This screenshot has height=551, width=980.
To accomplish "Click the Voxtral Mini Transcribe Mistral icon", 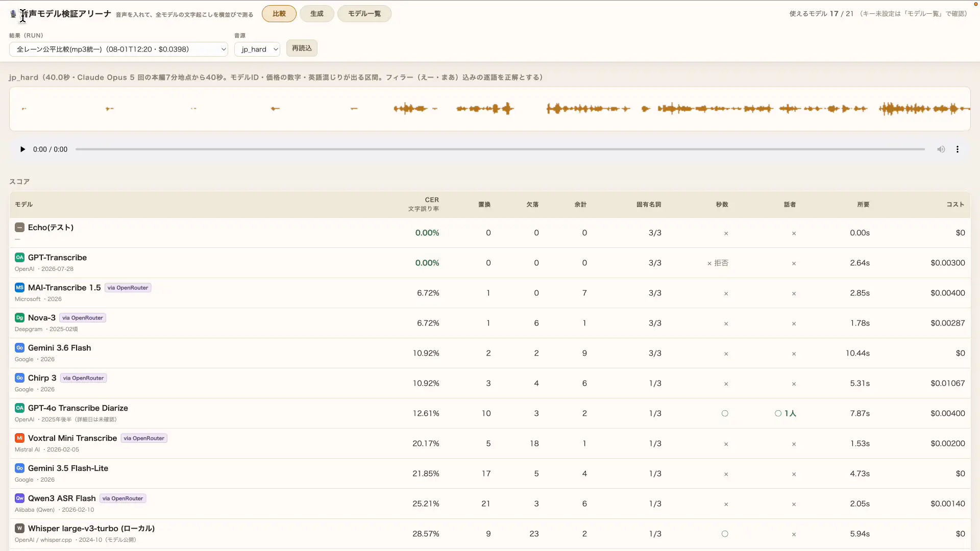I will pos(19,438).
